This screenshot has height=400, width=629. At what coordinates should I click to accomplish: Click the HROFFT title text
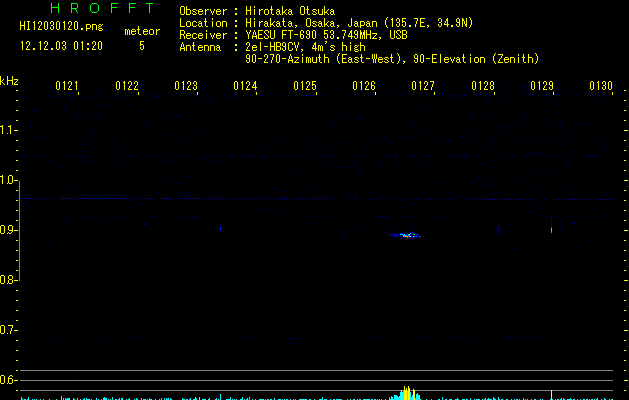click(x=102, y=8)
